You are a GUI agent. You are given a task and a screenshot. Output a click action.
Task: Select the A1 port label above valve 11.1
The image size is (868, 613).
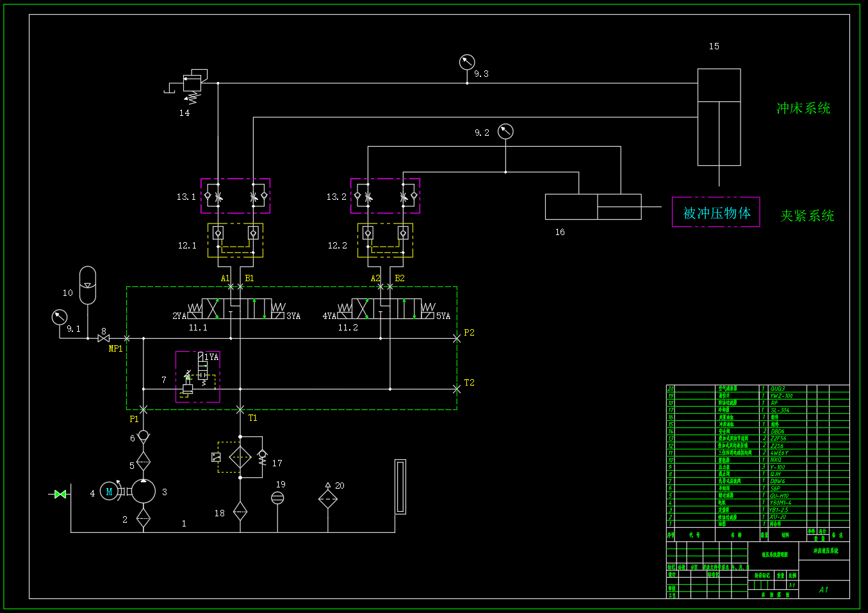pos(225,278)
